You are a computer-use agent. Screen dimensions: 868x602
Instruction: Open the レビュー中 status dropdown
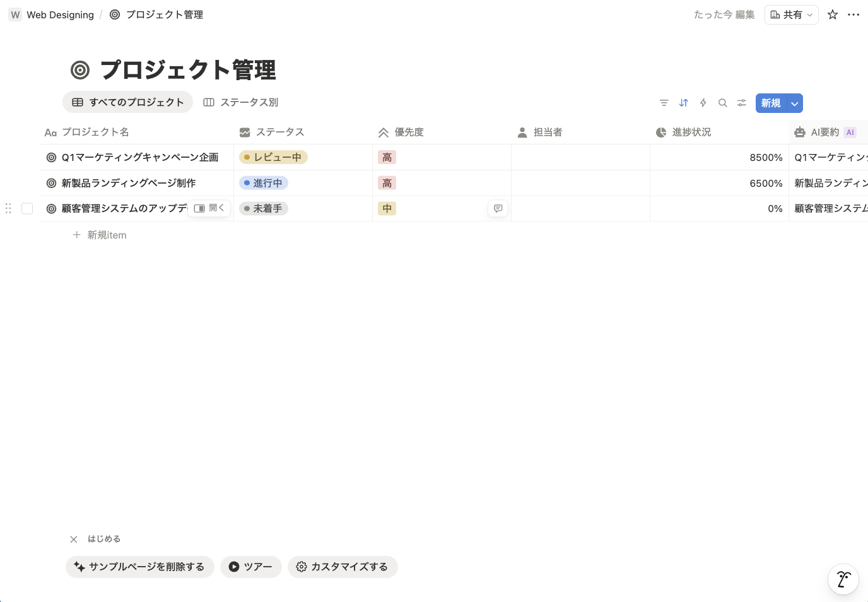click(273, 157)
